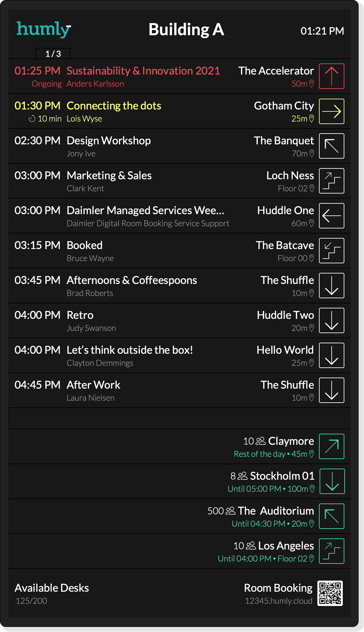Click the green down arrow for Stockholm 01
The image size is (364, 632).
[332, 481]
